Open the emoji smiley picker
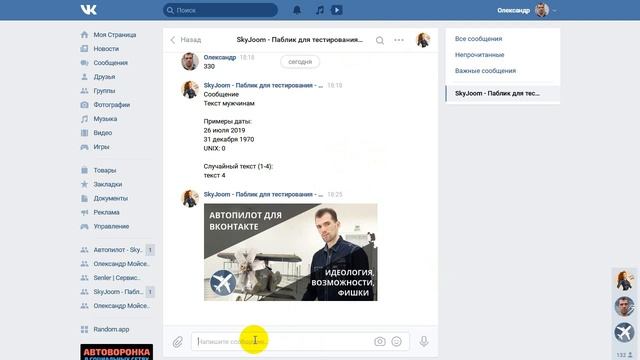640x360 pixels. pyautogui.click(x=396, y=341)
